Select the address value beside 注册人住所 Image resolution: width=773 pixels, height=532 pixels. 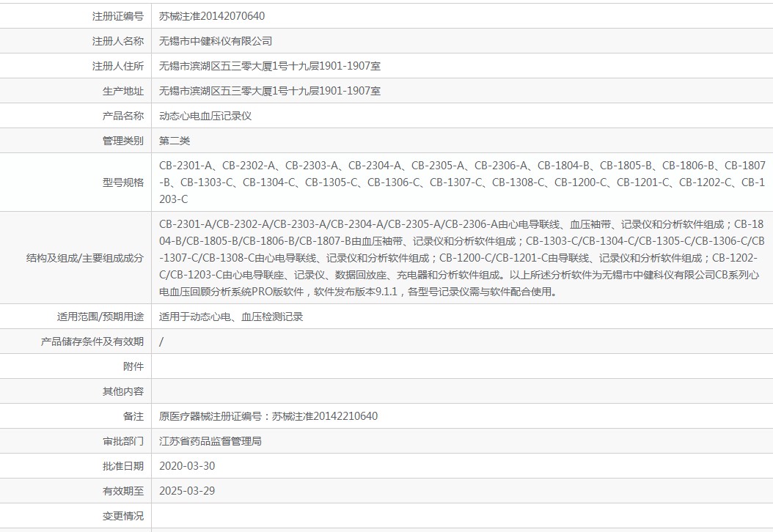point(270,66)
